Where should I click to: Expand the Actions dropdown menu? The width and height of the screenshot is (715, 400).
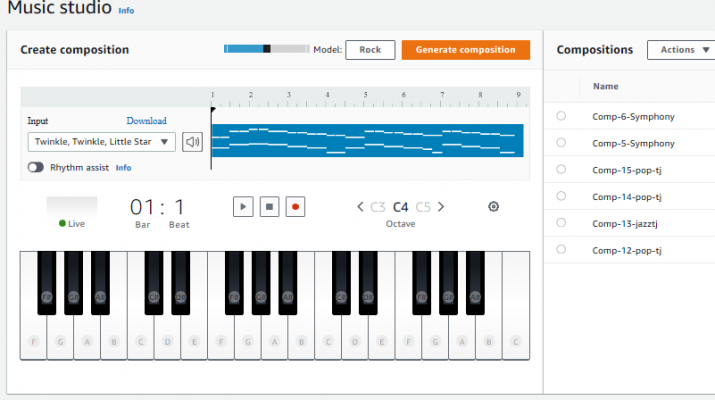[x=682, y=50]
